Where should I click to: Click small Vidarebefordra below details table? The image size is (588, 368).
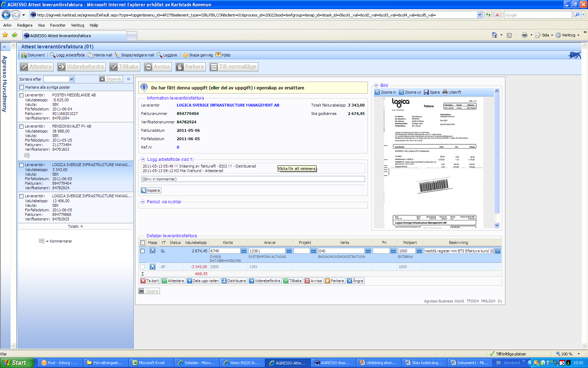coord(265,281)
